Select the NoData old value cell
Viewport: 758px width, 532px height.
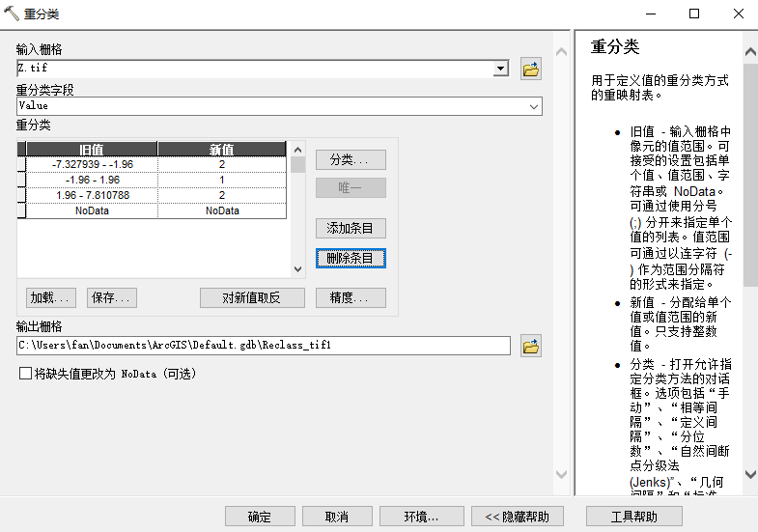[x=92, y=210]
